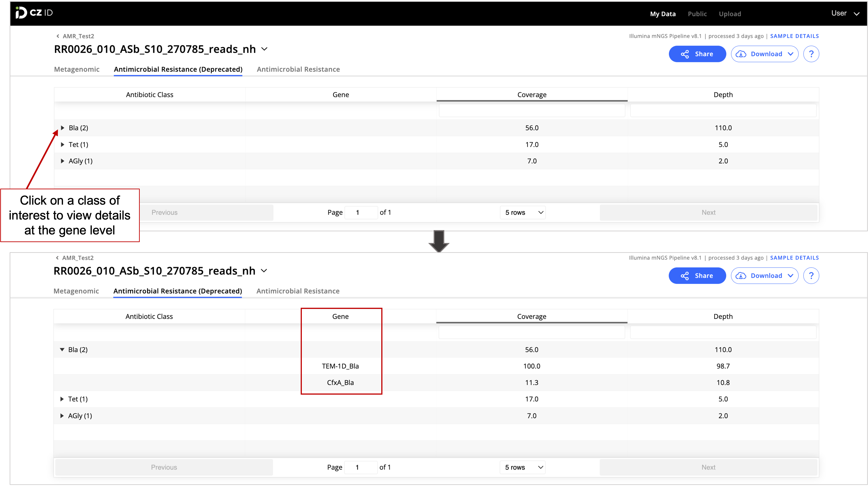Open the Antimicrobial Resistance tab
The width and height of the screenshot is (868, 486).
[x=298, y=69]
